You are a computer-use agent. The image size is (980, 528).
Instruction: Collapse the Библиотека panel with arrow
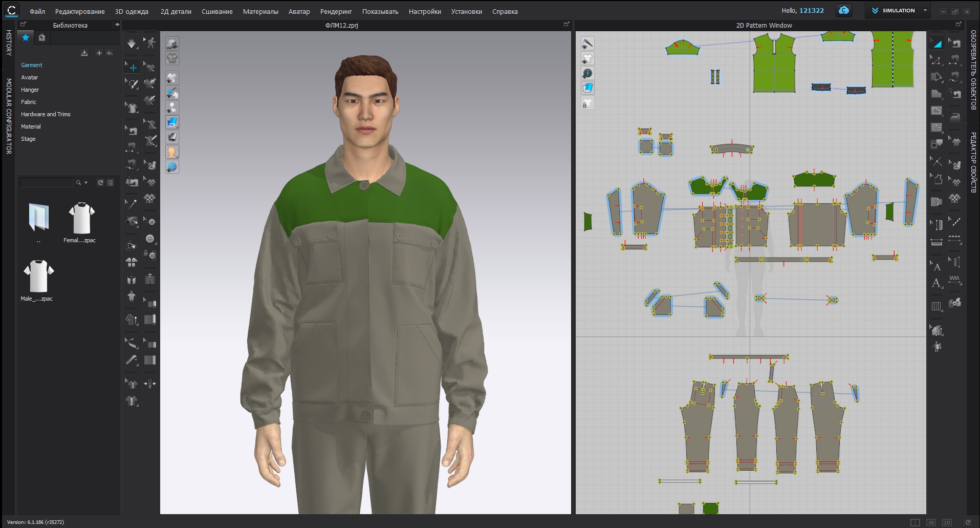pos(117,25)
